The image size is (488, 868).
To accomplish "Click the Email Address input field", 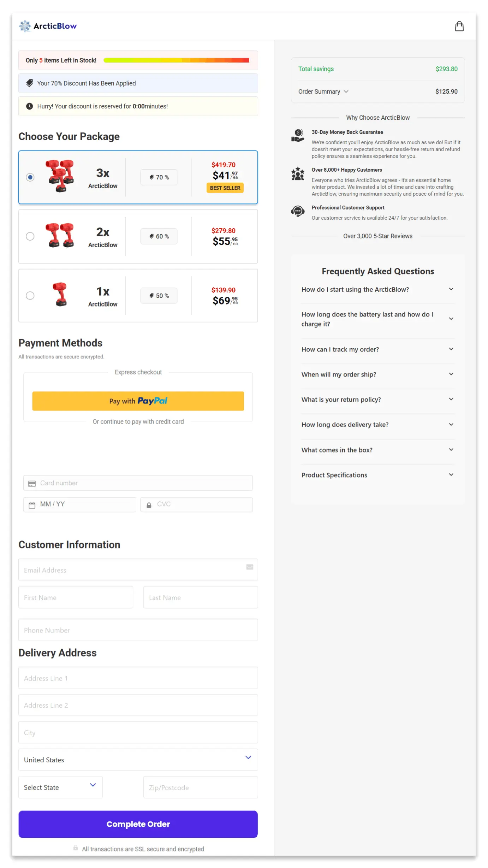I will 138,570.
